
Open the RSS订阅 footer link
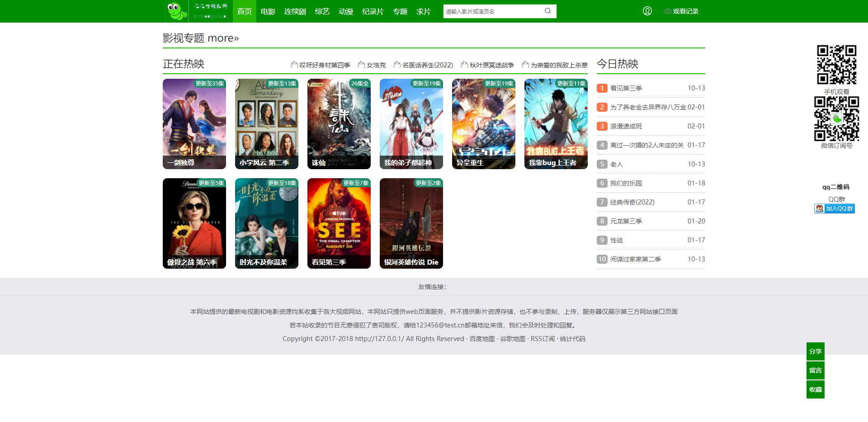(542, 339)
